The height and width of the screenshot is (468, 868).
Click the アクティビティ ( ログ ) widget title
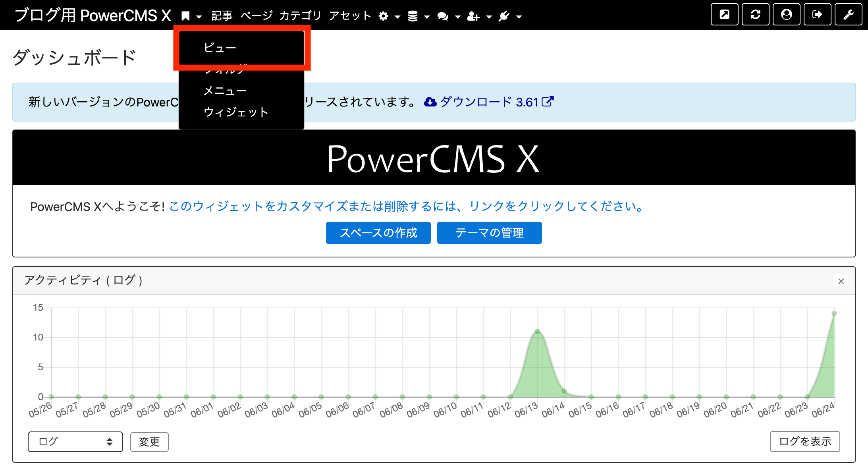83,280
